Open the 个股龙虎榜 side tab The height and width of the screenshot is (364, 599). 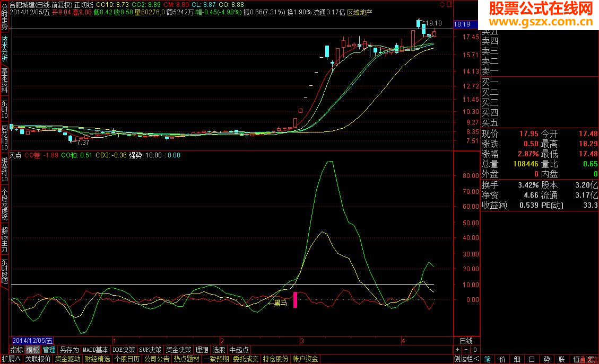[x=4, y=205]
